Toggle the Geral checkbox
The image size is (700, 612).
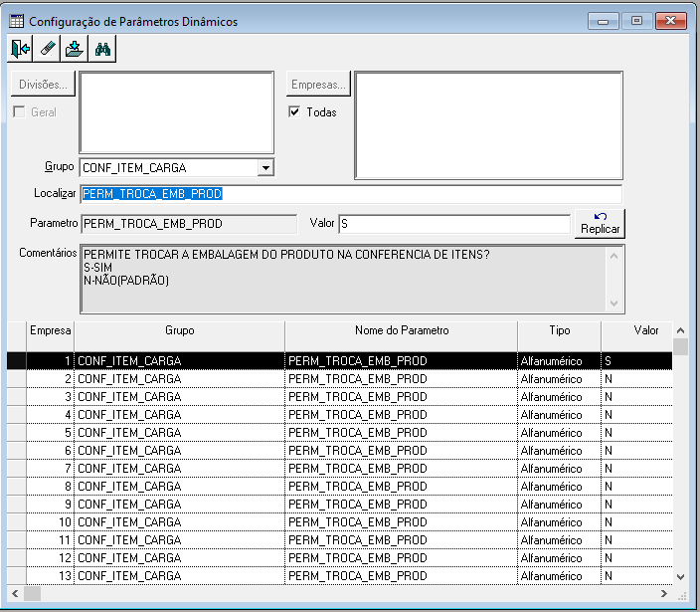(x=19, y=111)
